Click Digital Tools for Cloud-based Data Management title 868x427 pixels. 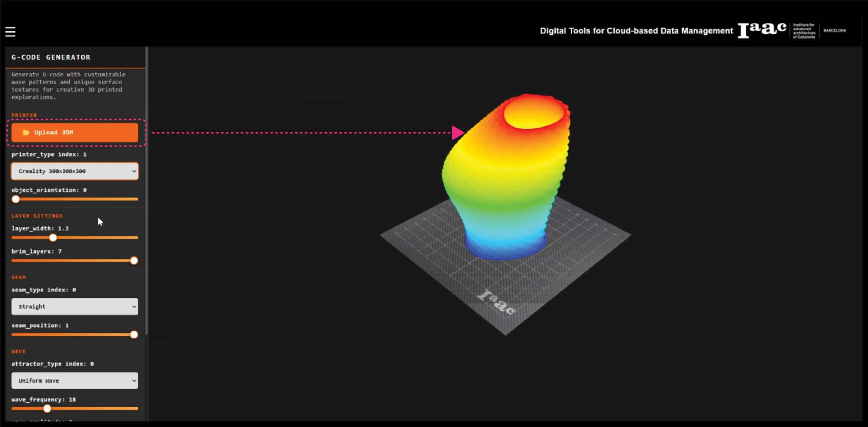point(636,31)
